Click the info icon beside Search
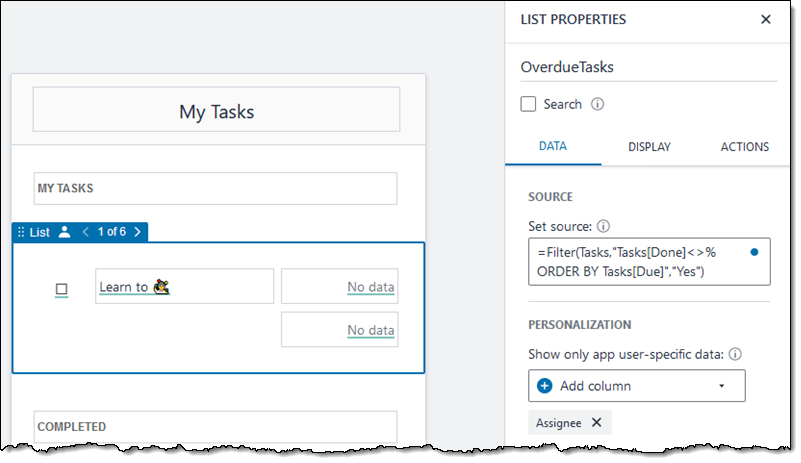The width and height of the screenshot is (801, 463). pyautogui.click(x=597, y=104)
